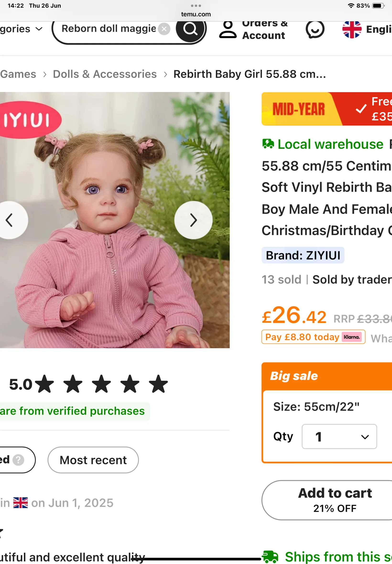Click into the search input field
The width and height of the screenshot is (392, 564).
point(108,29)
